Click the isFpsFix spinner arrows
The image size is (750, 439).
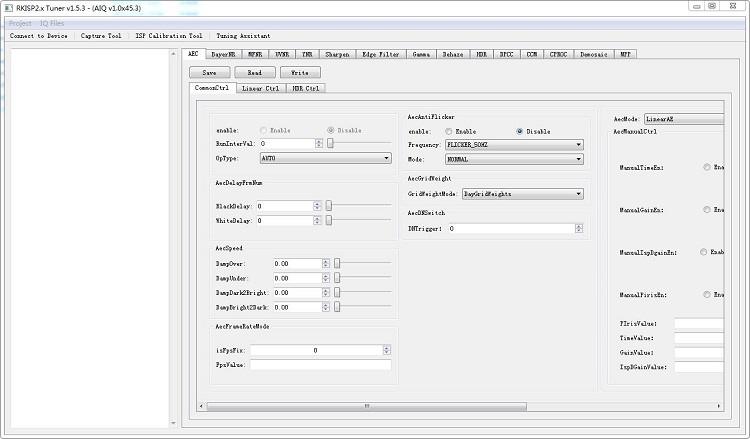[x=386, y=351]
